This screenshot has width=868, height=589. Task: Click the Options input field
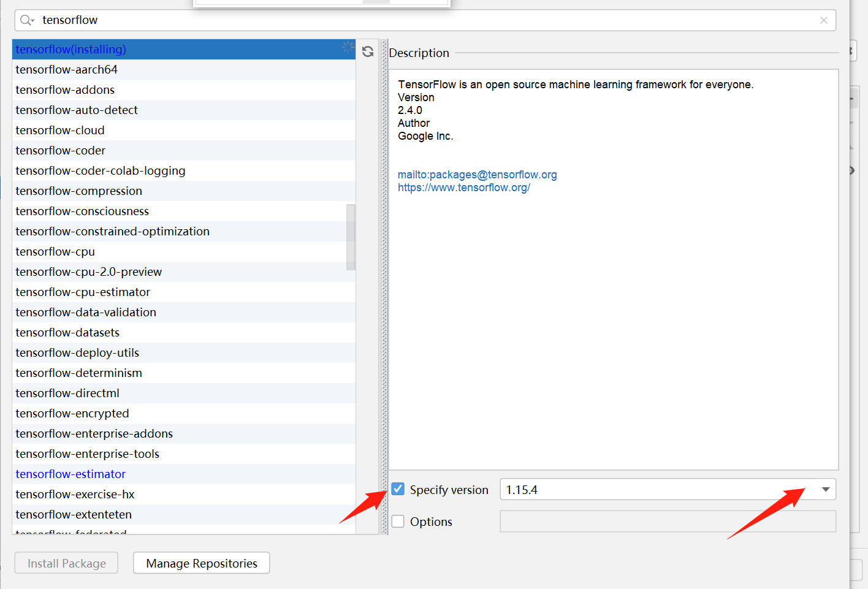pyautogui.click(x=668, y=521)
